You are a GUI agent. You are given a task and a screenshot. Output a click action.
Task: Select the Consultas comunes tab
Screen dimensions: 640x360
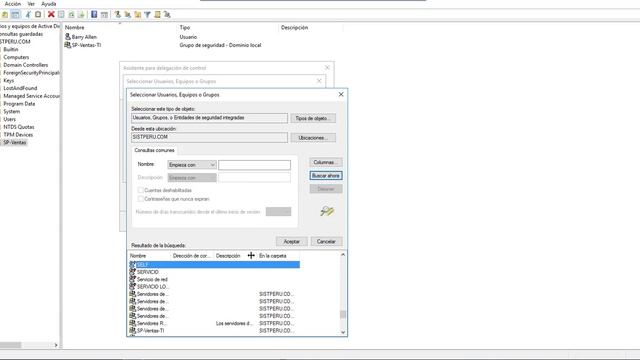[x=154, y=150]
